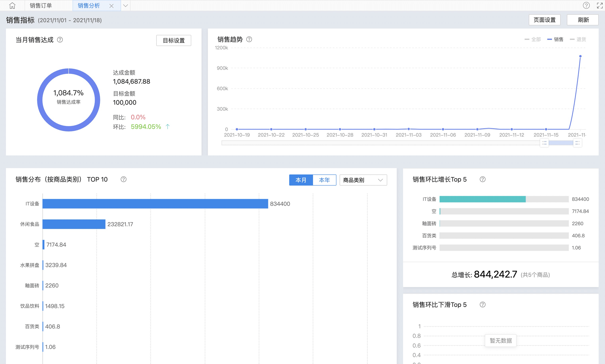Click the home icon tab
Image resolution: width=605 pixels, height=364 pixels.
click(x=12, y=5)
